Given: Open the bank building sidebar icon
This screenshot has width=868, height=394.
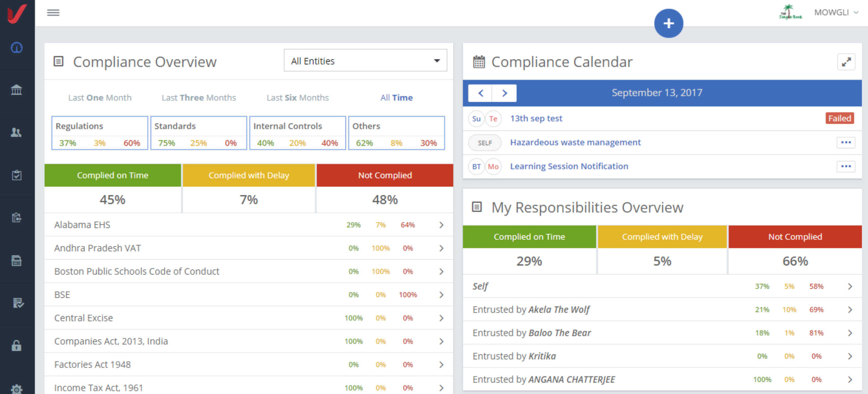Looking at the screenshot, I should pyautogui.click(x=17, y=90).
